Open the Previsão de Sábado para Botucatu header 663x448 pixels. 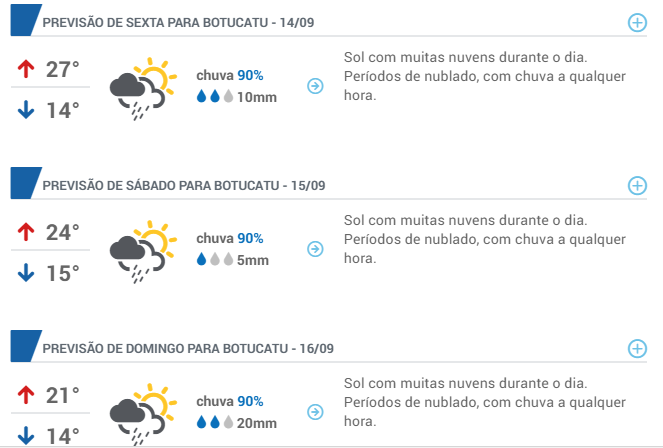coord(184,186)
